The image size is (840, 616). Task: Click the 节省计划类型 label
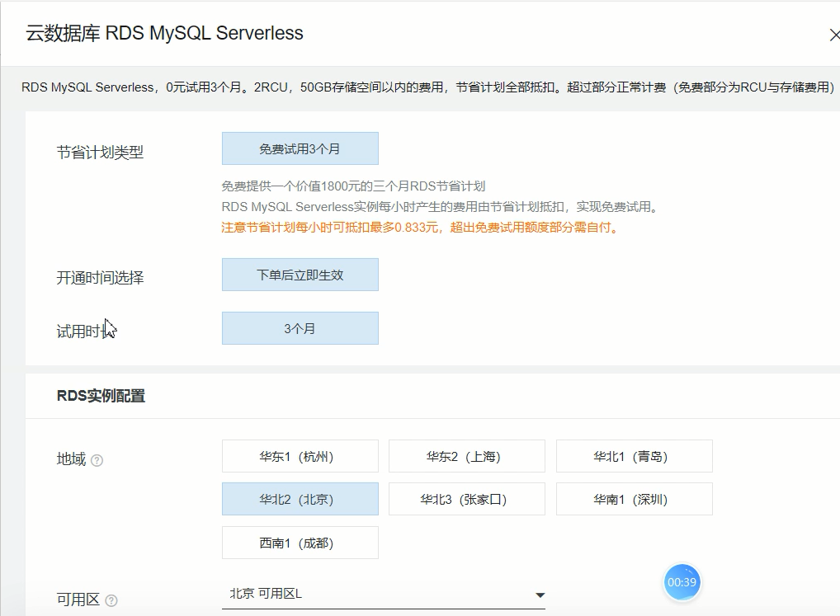point(100,153)
